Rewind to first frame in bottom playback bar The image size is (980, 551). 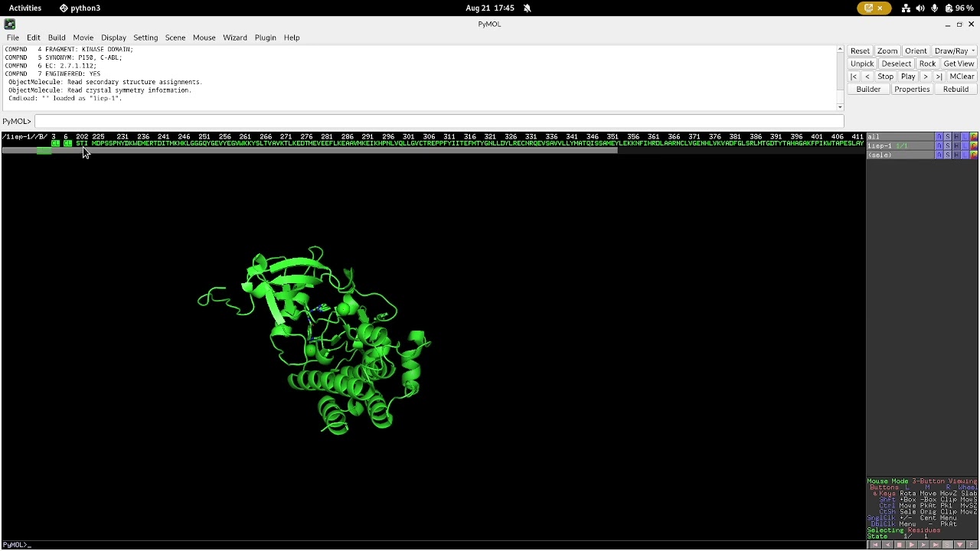[x=875, y=545]
